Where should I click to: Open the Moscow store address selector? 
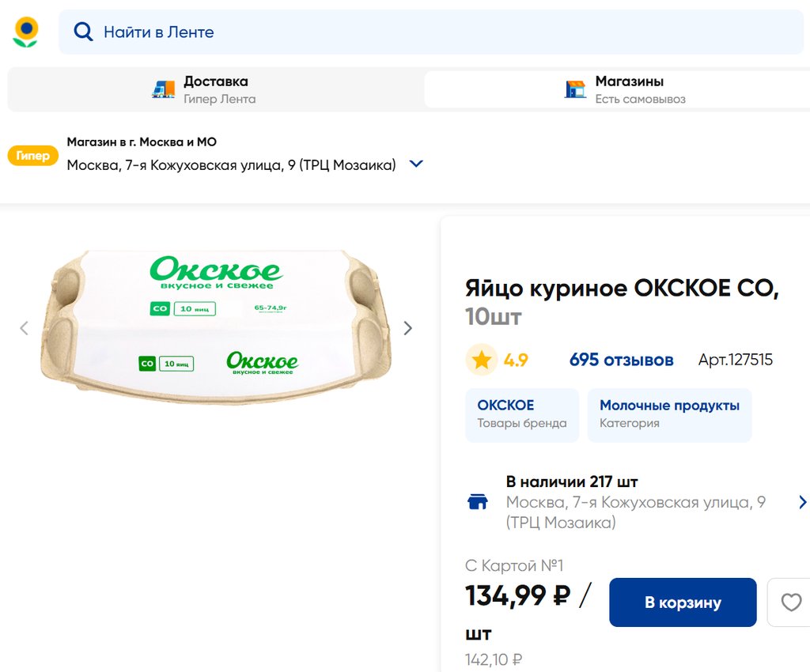(x=231, y=165)
